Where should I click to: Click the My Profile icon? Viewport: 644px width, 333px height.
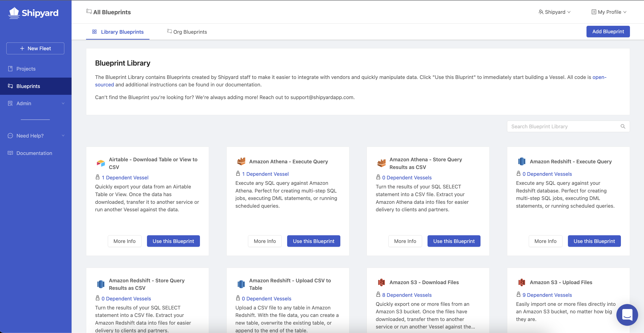[x=594, y=12]
